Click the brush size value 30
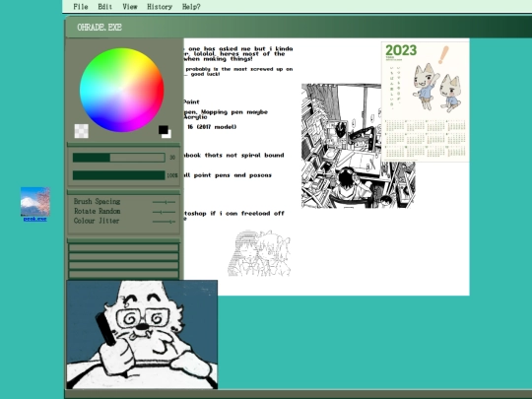The image size is (532, 399). click(172, 158)
